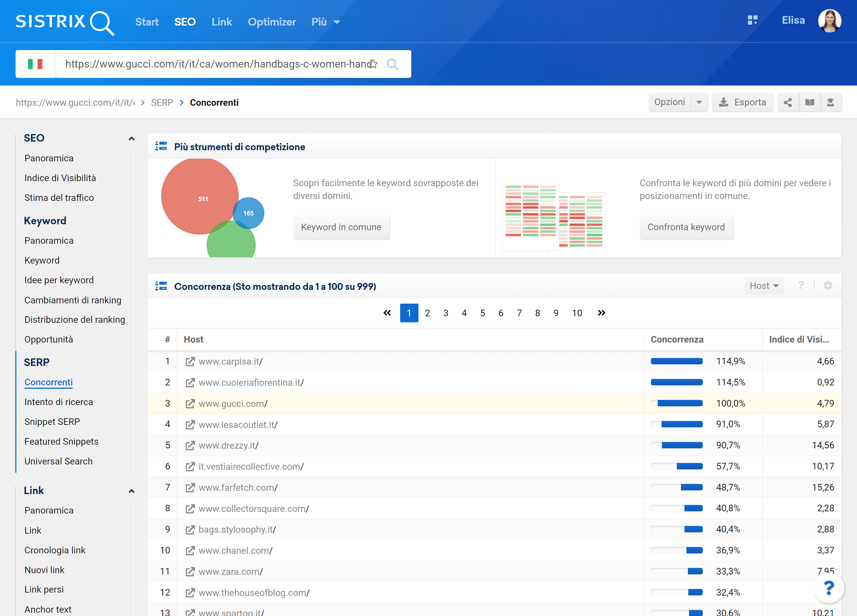Open the Concorrenza table settings gear
Image resolution: width=857 pixels, height=616 pixels.
[828, 286]
